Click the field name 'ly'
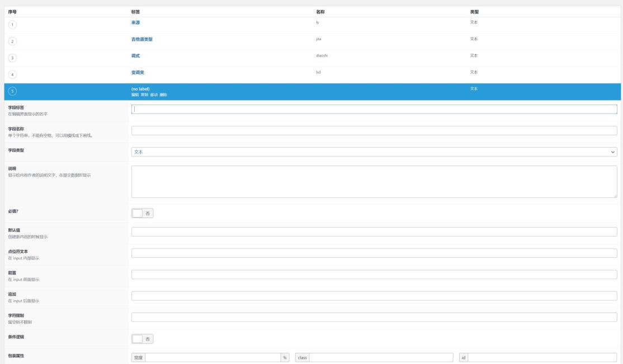Screen dimensions: 623x364 click(x=318, y=22)
